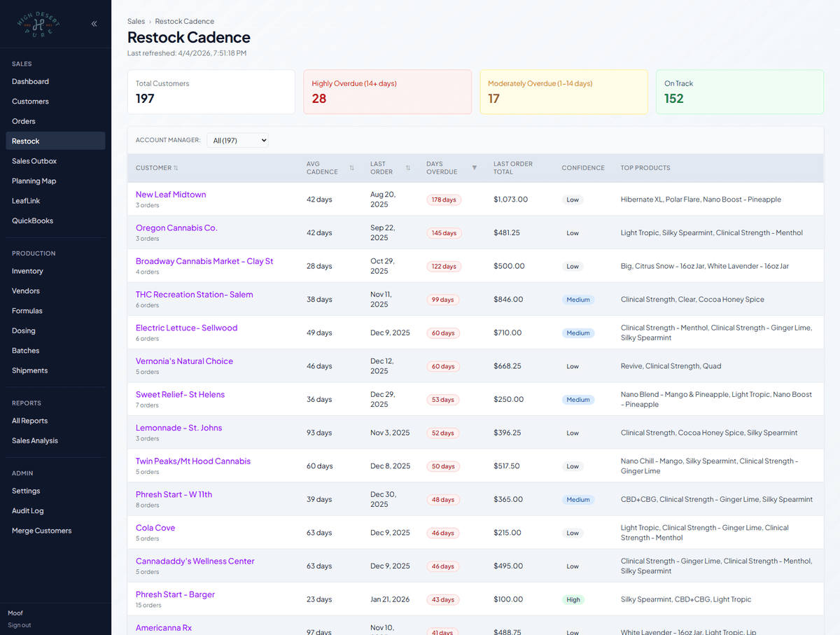This screenshot has width=840, height=635.
Task: Open Sales Analysis under Reports
Action: pos(35,440)
